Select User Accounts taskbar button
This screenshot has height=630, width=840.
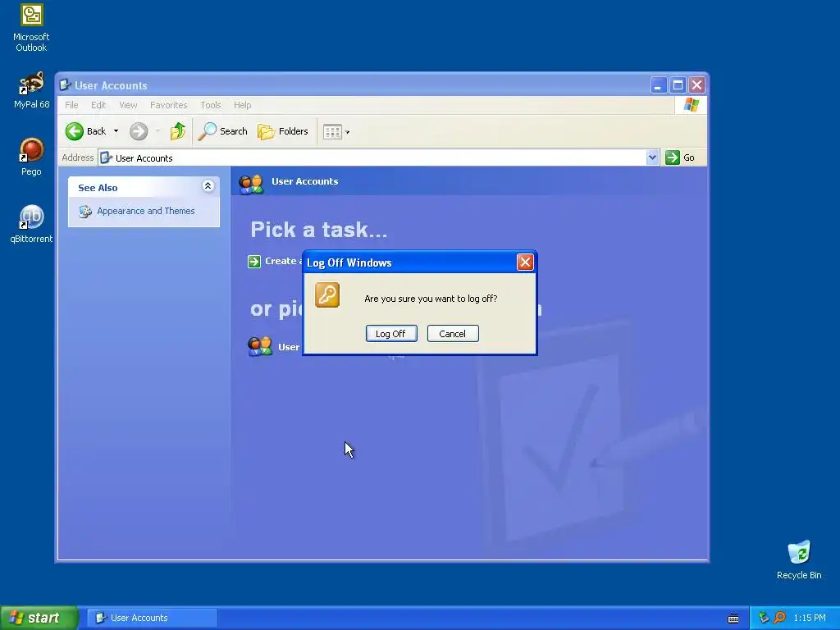[x=152, y=618]
